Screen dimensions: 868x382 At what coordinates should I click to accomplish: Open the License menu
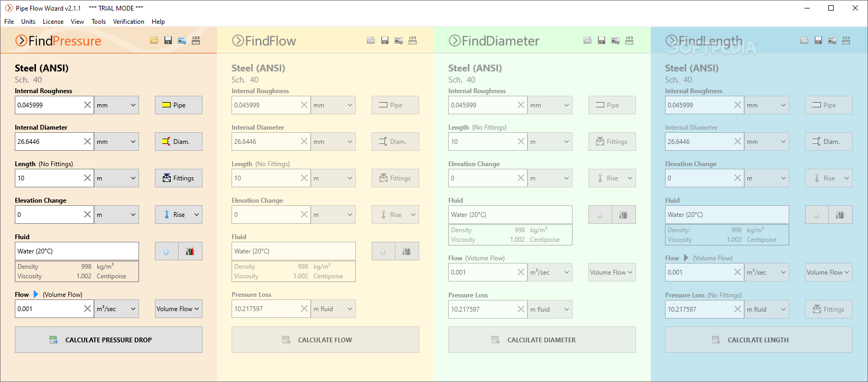[53, 22]
